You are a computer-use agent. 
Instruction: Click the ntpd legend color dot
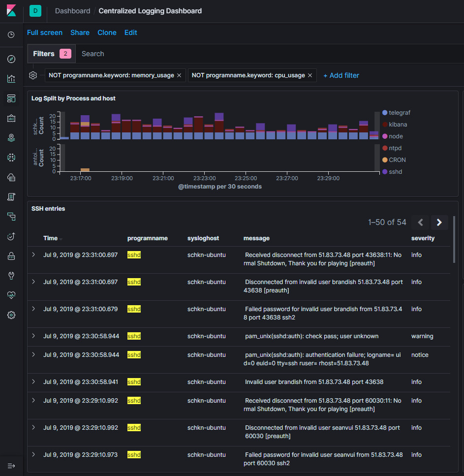click(385, 148)
